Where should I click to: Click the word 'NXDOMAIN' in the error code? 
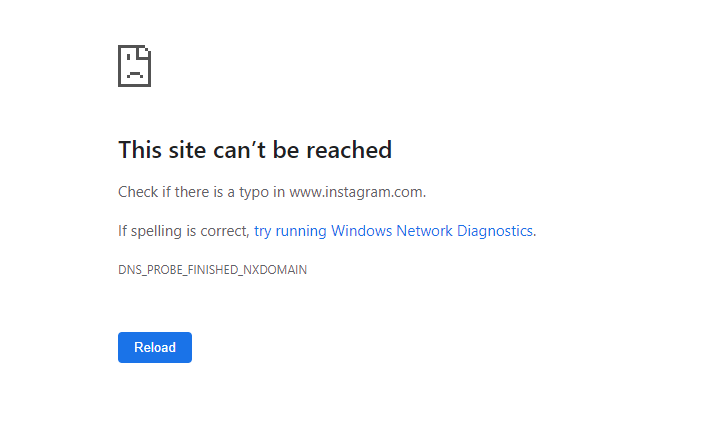pos(275,270)
